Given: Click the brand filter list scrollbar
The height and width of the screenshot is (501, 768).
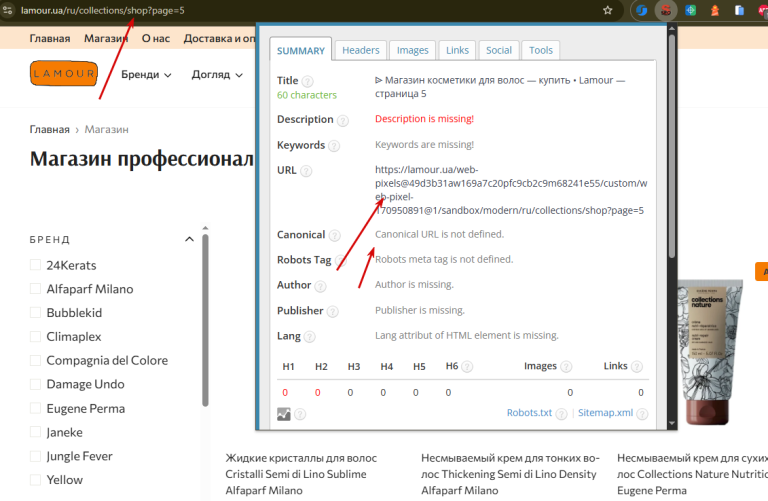Looking at the screenshot, I should coord(205,320).
